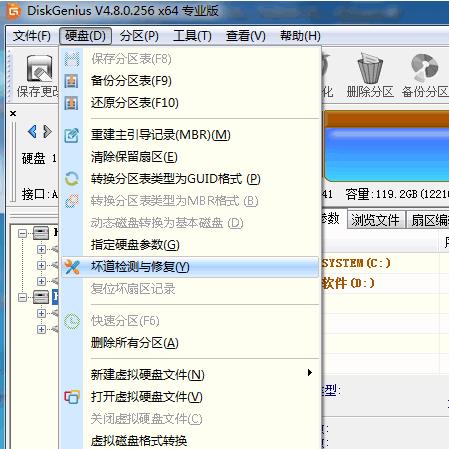Click the rebuild MBR pencil icon

(x=72, y=135)
